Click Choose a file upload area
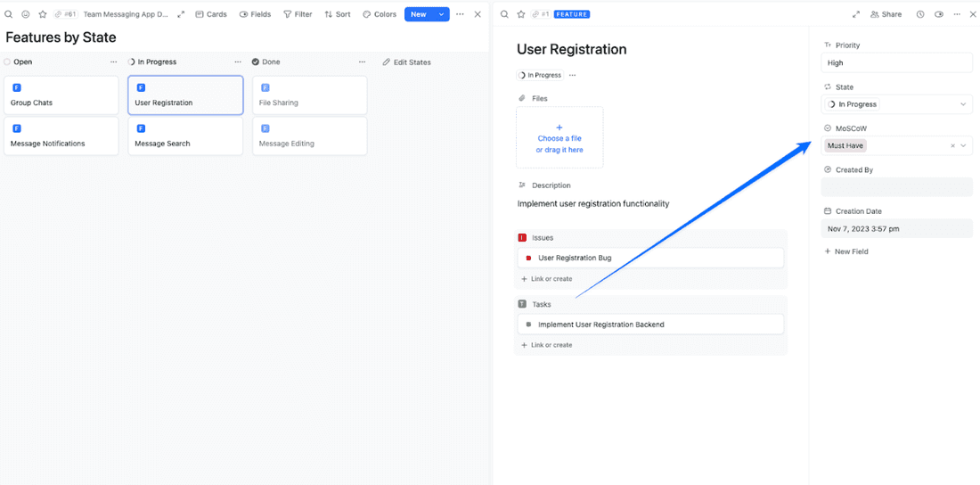Screen dimensions: 980x485 pos(559,137)
